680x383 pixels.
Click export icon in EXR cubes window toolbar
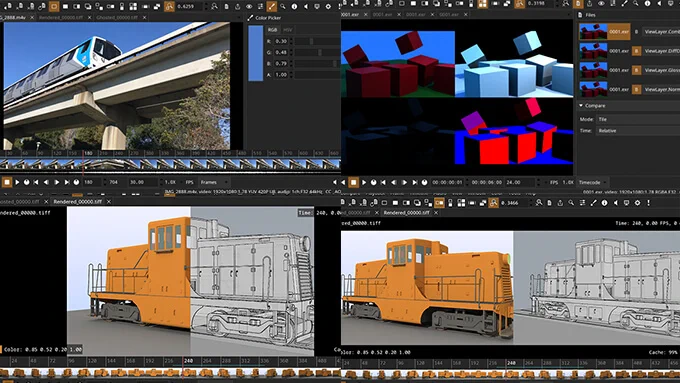pos(589,4)
